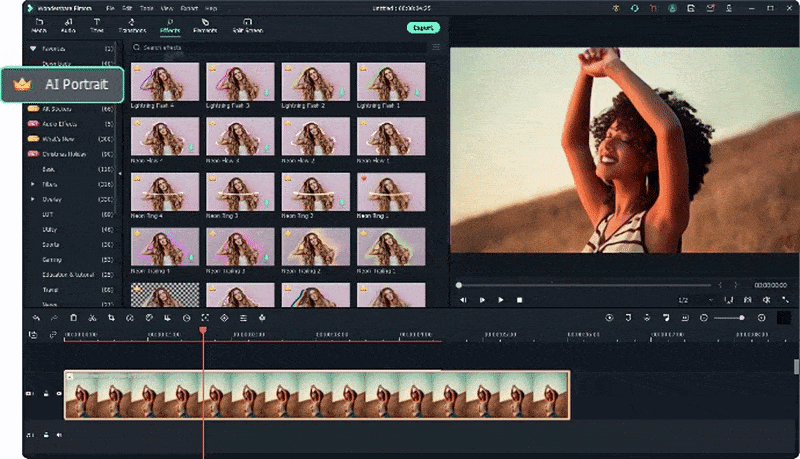800x459 pixels.
Task: Click the preview progress bar handle
Action: pyautogui.click(x=459, y=285)
